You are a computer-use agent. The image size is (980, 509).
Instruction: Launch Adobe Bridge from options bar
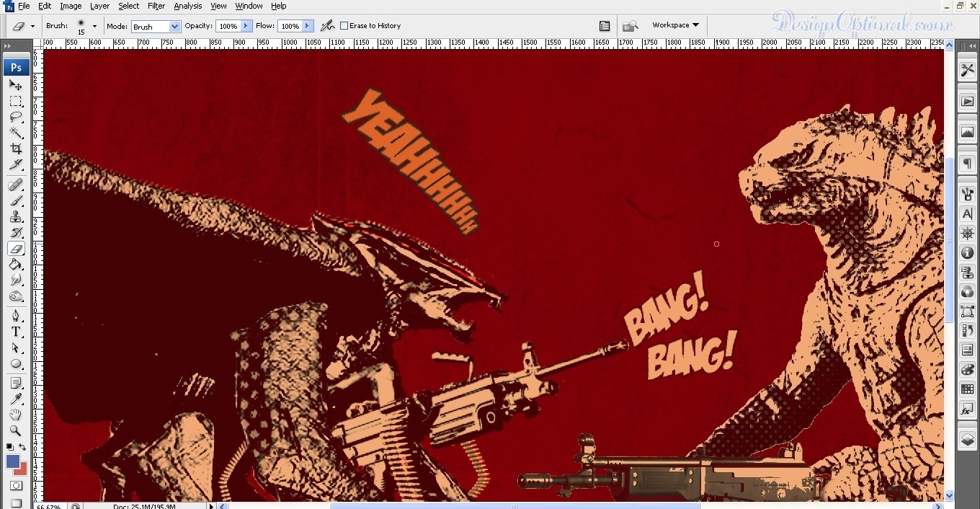click(x=631, y=26)
